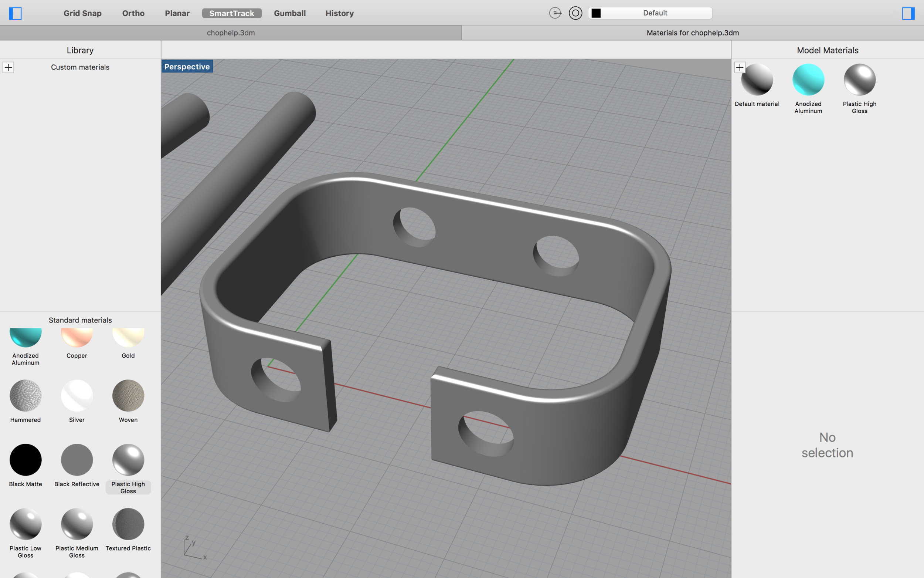The height and width of the screenshot is (578, 924).
Task: Choose the Plastic Medium Gloss material
Action: pos(77,524)
